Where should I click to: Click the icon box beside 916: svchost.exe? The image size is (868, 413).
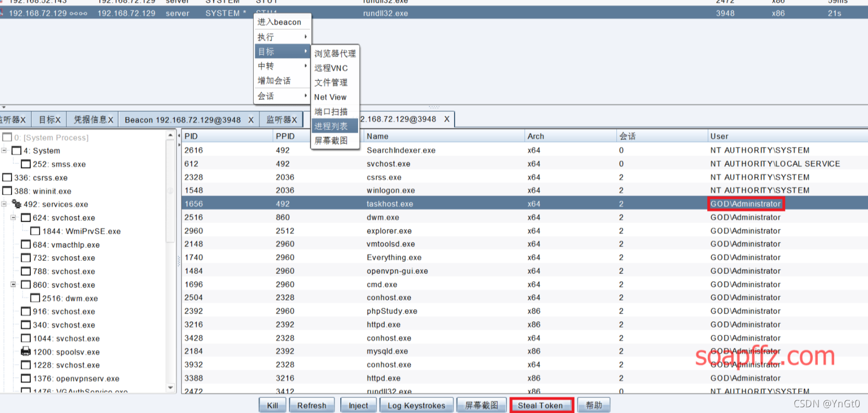tap(26, 311)
